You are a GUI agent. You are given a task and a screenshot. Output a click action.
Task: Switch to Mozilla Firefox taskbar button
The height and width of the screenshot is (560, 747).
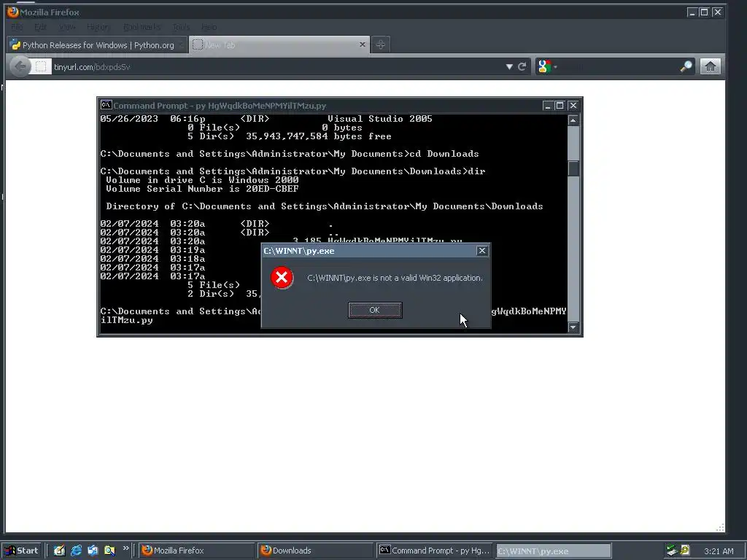[x=197, y=551]
